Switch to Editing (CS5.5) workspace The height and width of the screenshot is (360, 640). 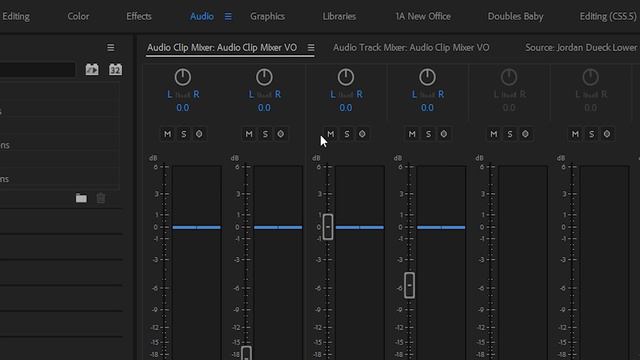pyautogui.click(x=608, y=16)
